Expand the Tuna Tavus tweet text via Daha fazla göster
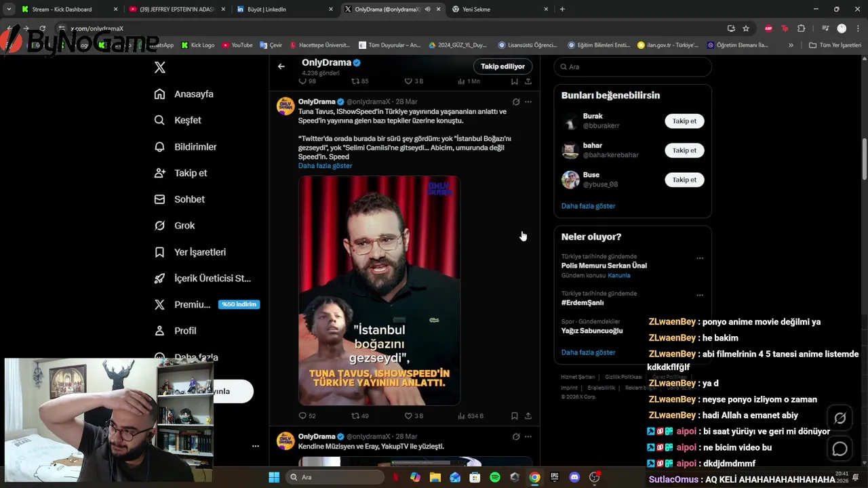 pyautogui.click(x=325, y=166)
